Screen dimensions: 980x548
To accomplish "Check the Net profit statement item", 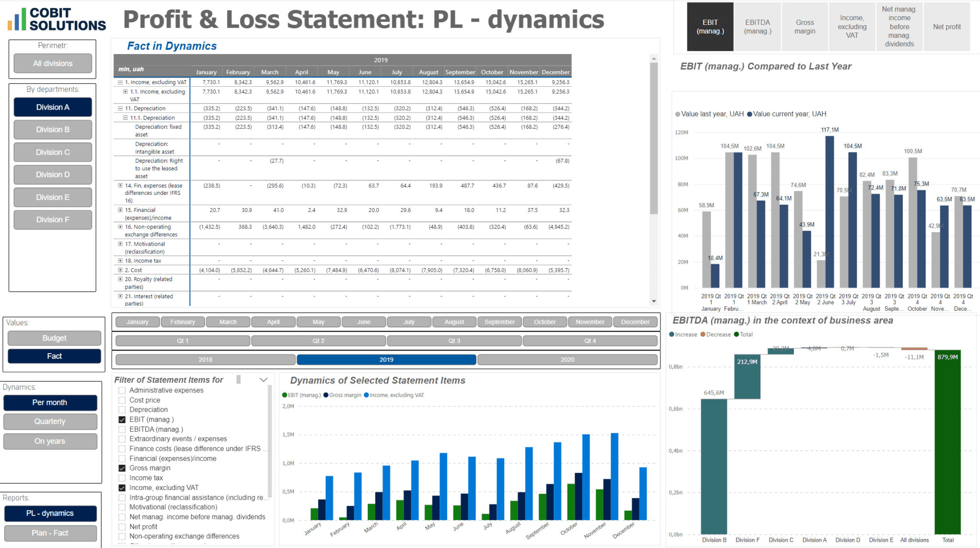I will [121, 526].
